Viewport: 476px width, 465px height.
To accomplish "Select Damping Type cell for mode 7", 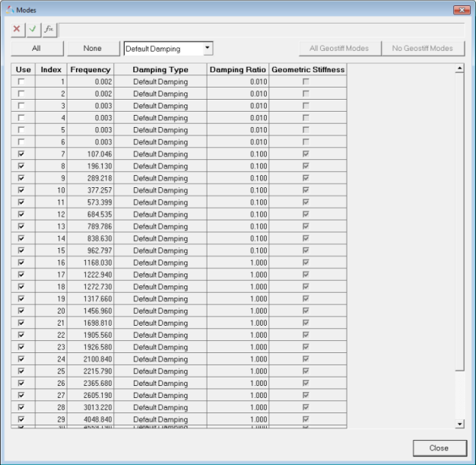I will coord(160,154).
